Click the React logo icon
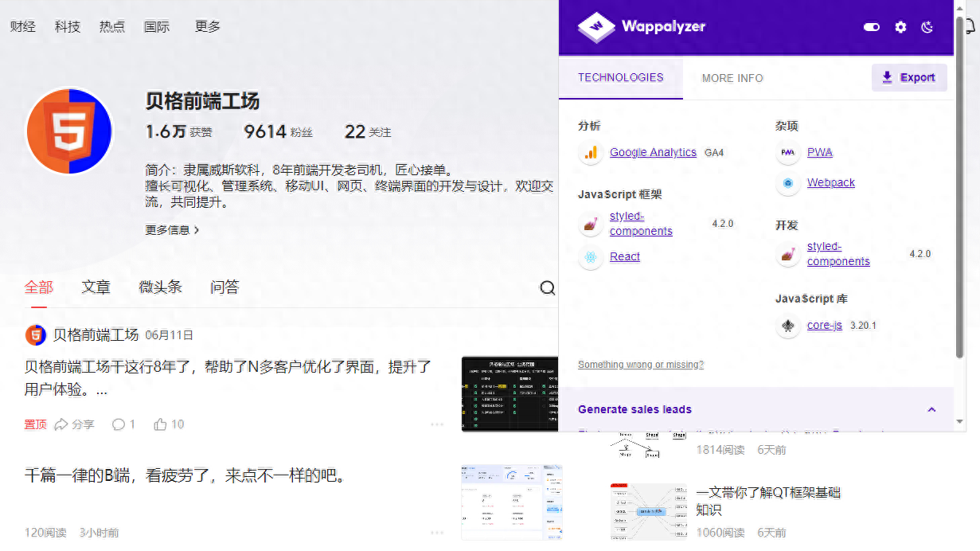980x551 pixels. 591,257
